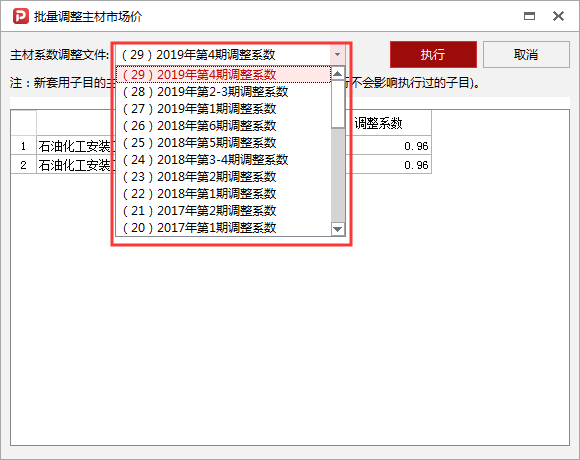
Task: Click the dropdown list scrollbar thumb
Action: [338, 104]
